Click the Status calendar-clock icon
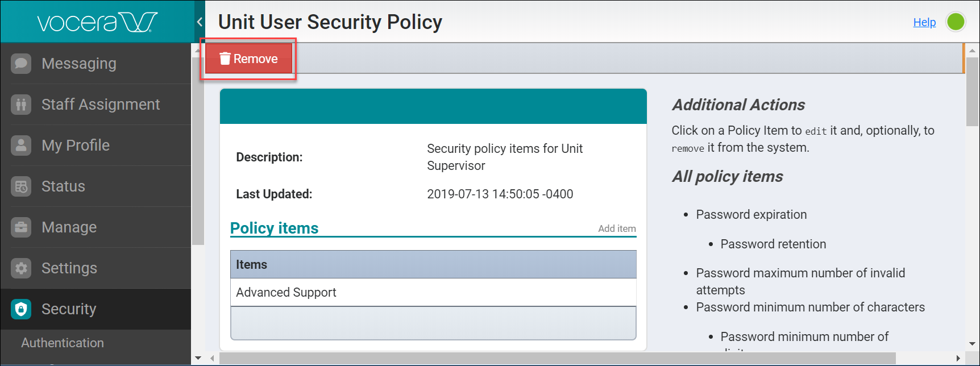980x366 pixels. (21, 186)
